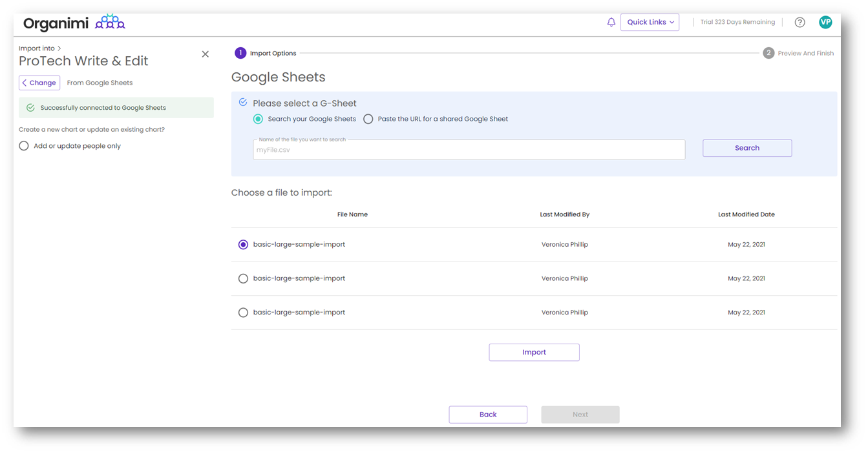This screenshot has width=868, height=454.
Task: Close the import panel with X
Action: [x=205, y=54]
